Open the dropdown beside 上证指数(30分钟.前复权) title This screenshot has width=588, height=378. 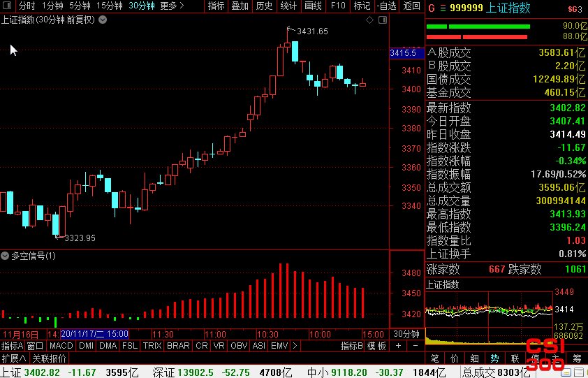coord(103,20)
